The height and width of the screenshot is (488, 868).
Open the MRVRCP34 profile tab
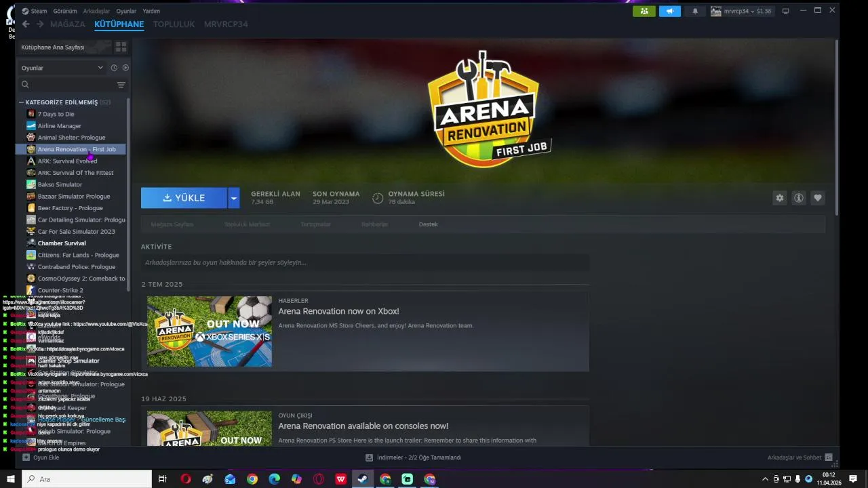226,24
